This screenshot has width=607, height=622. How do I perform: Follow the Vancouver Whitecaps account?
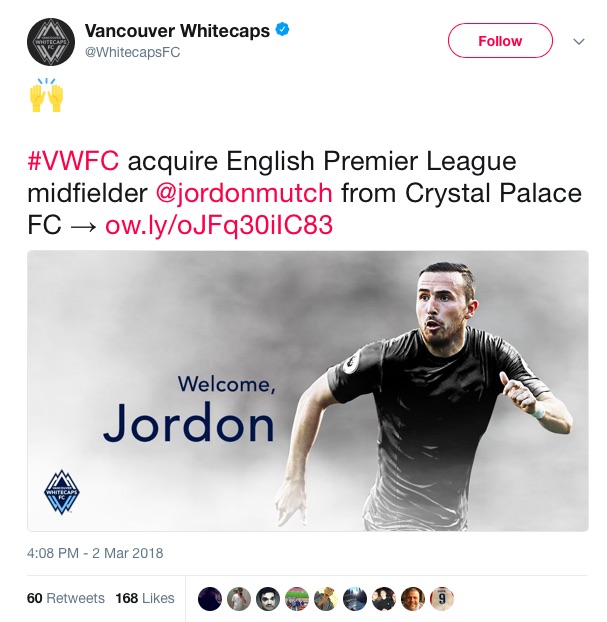[x=500, y=40]
